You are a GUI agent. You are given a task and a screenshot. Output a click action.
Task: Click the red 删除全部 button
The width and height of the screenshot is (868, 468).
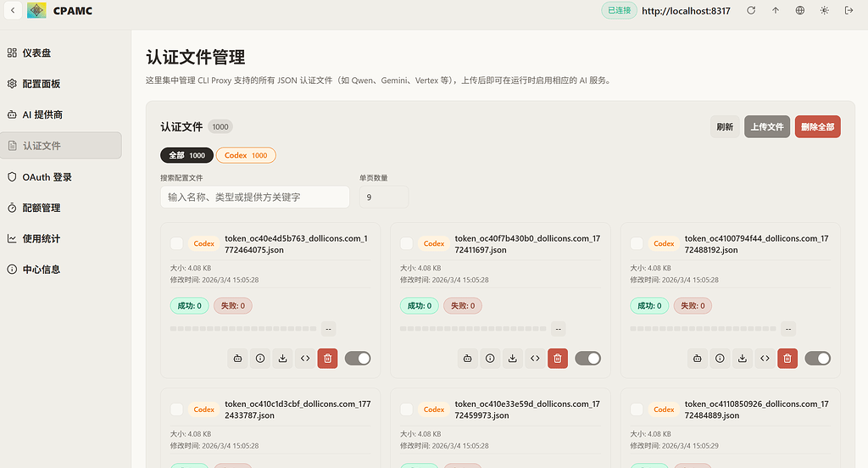point(818,127)
